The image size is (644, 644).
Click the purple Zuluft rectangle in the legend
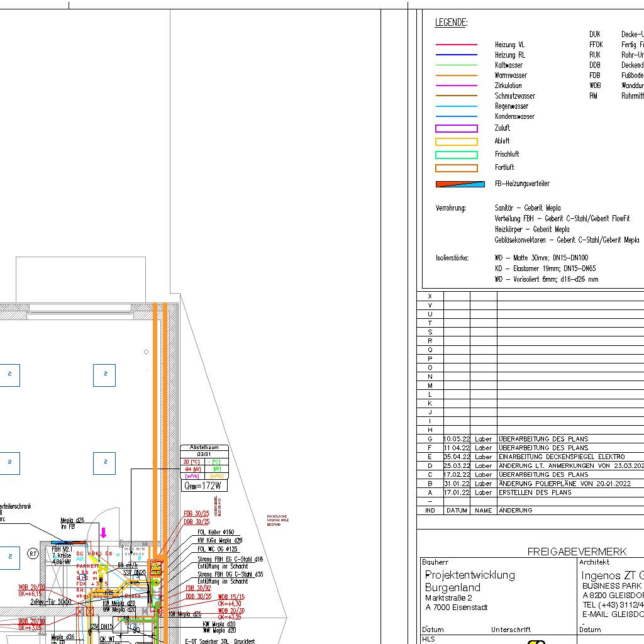[457, 128]
